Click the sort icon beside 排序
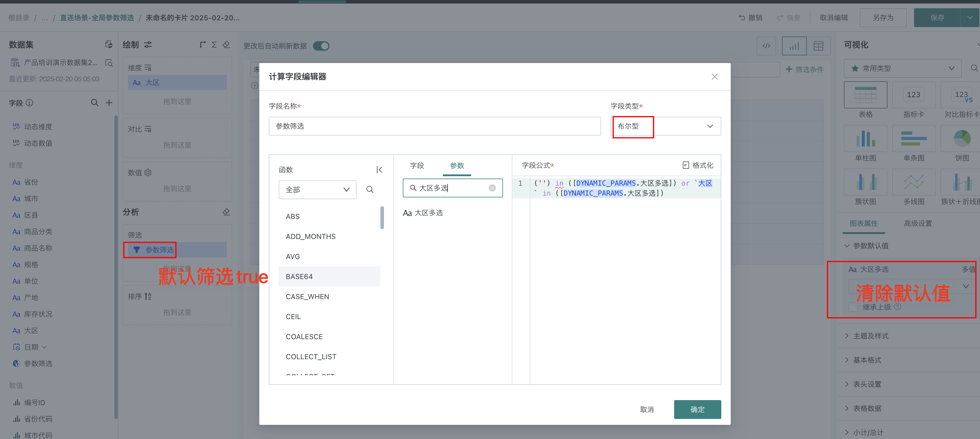The width and height of the screenshot is (980, 439). [x=148, y=296]
